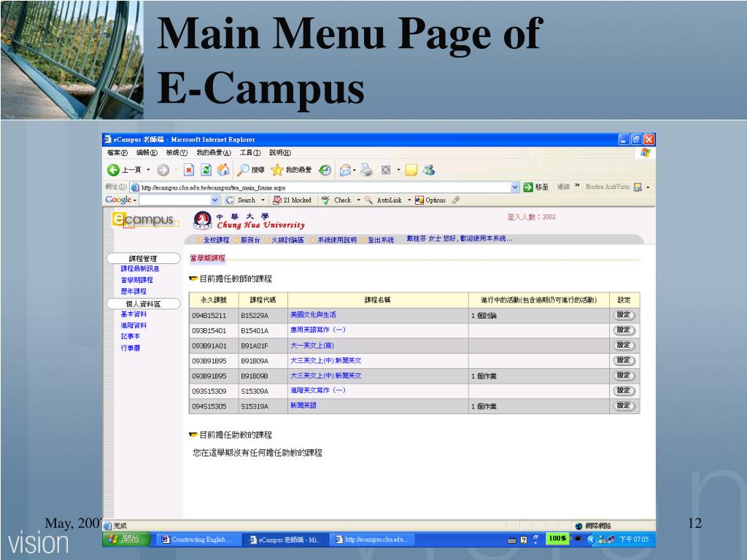Expand the 連結 links chevron
The width and height of the screenshot is (747, 560).
(577, 186)
